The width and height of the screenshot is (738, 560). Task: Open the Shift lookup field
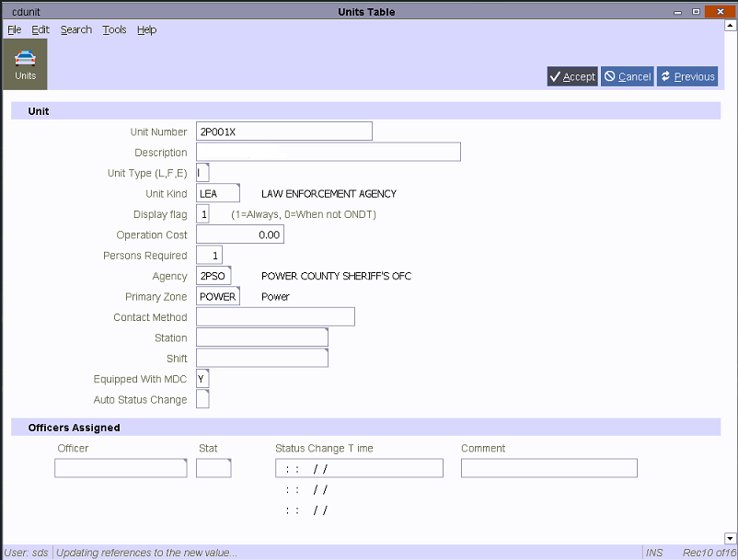262,359
